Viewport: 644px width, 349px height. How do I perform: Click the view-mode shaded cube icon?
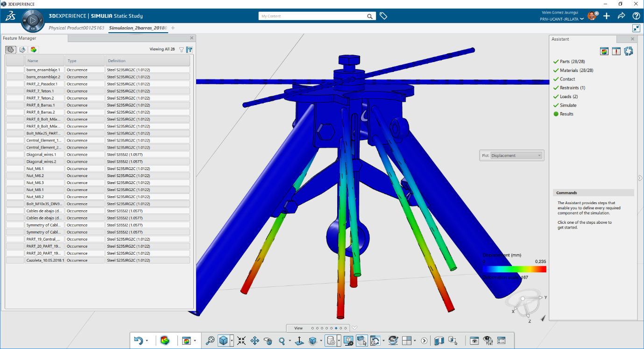(x=312, y=341)
